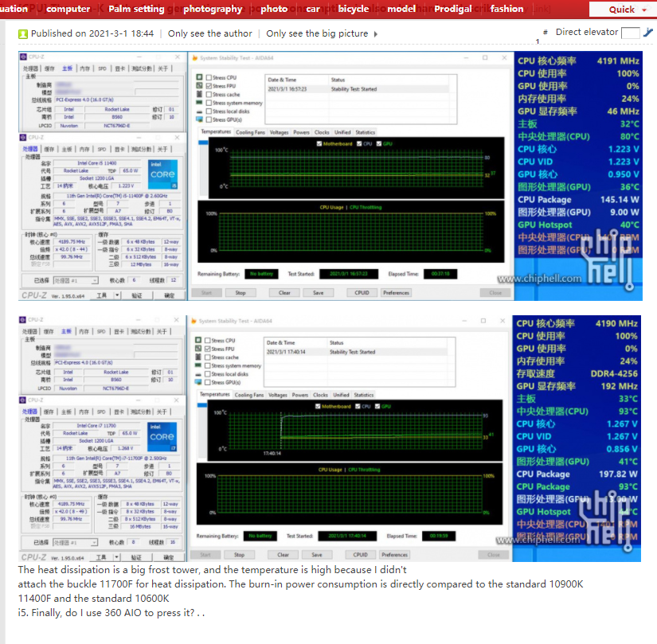This screenshot has height=644, width=657.
Task: Open 工具 dropdown arrow in i5 11400 CPU-Z
Action: coord(117,295)
